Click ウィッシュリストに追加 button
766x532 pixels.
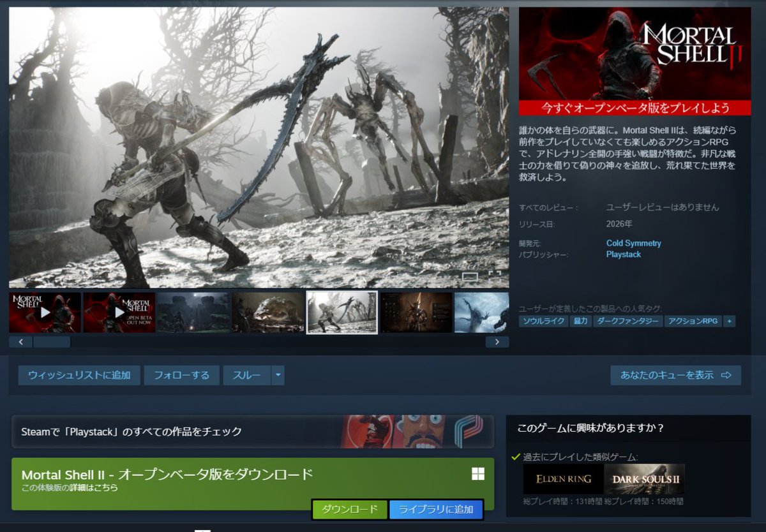coord(79,376)
